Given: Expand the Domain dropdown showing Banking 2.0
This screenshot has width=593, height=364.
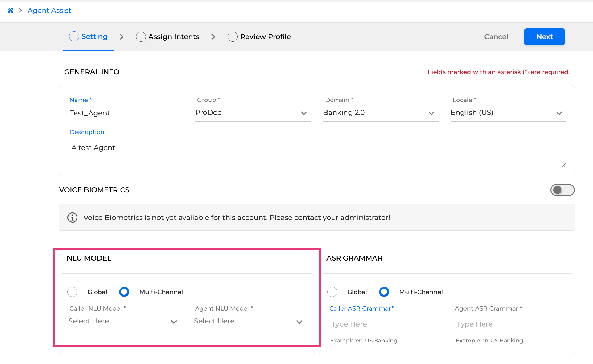Looking at the screenshot, I should point(380,113).
